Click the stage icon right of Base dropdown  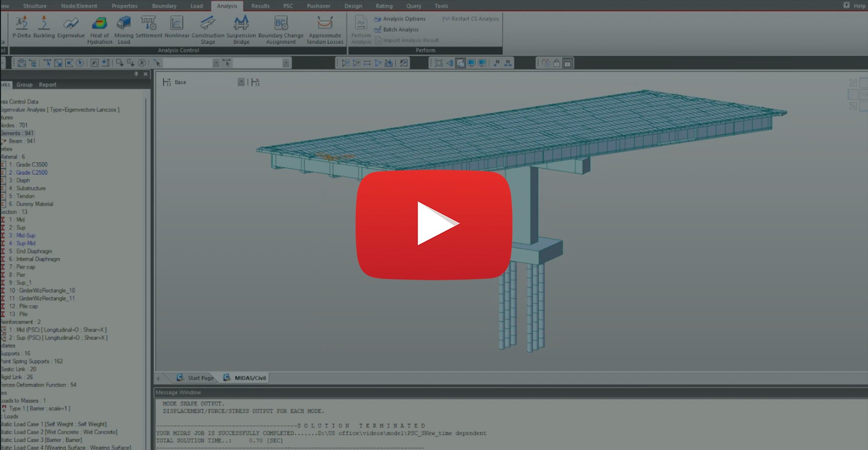coord(255,82)
